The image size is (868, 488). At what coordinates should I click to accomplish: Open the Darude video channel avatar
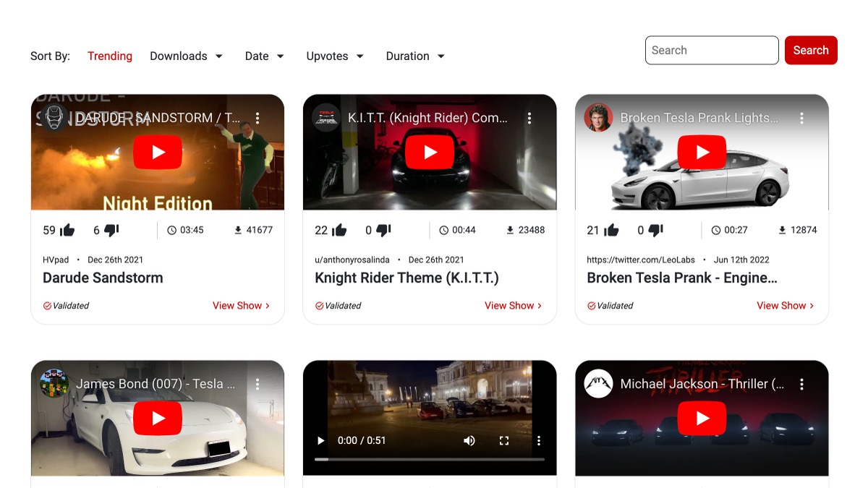[54, 118]
